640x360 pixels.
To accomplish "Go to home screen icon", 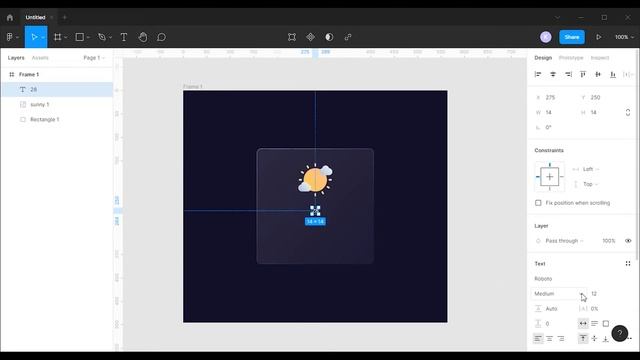I will click(10, 18).
